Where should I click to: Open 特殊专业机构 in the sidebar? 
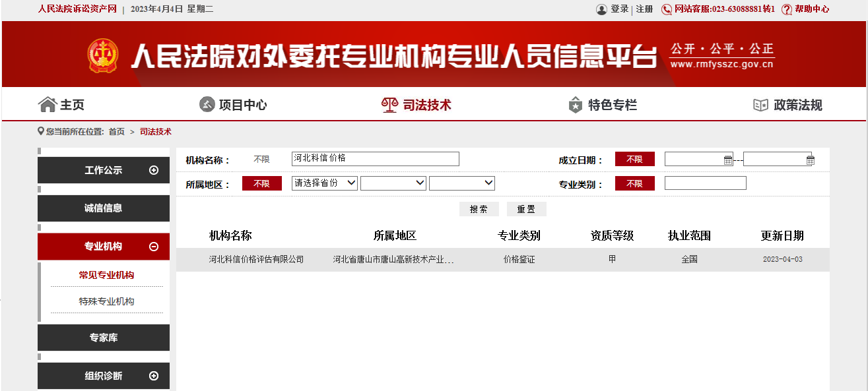(106, 301)
